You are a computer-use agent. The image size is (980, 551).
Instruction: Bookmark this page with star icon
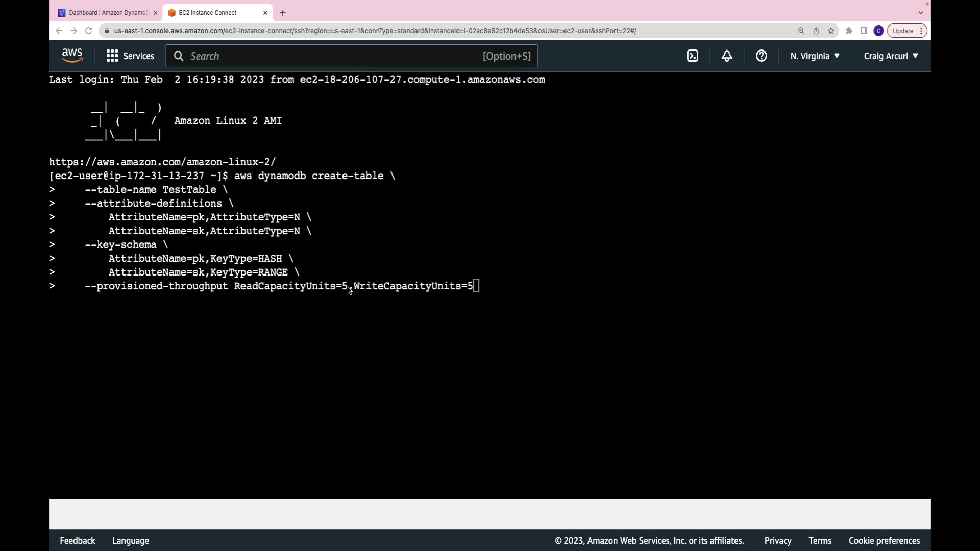831,31
